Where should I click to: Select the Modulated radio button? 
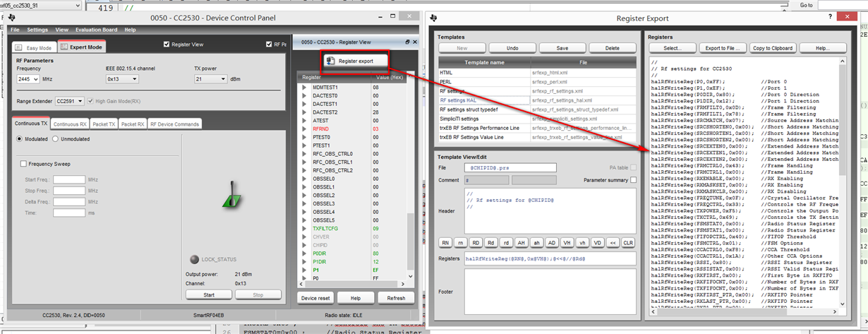point(20,139)
